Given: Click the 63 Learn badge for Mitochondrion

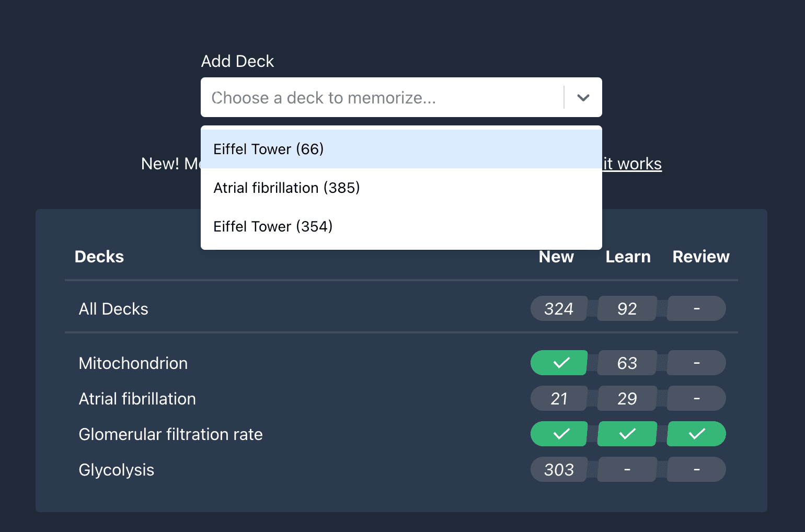Looking at the screenshot, I should [x=627, y=363].
